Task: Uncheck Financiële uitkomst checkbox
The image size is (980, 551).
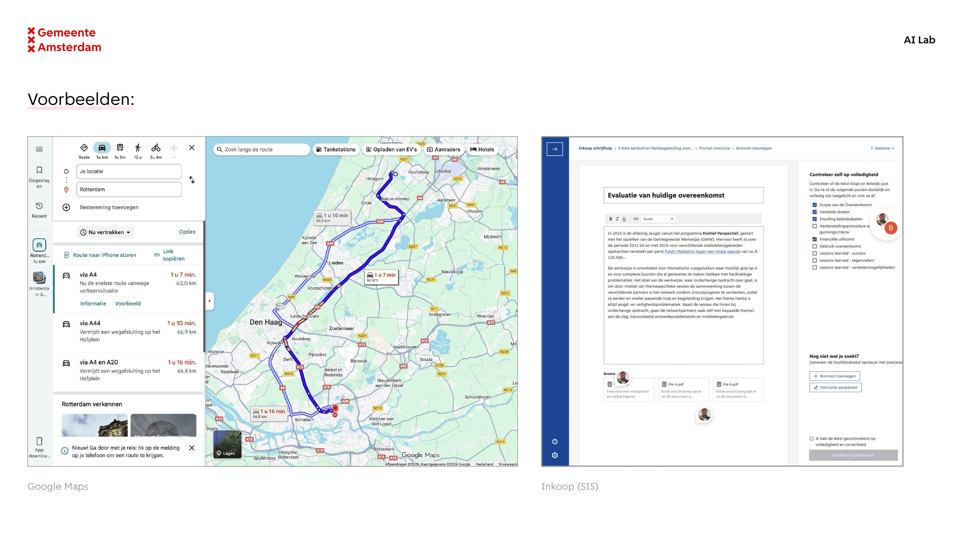Action: point(815,239)
